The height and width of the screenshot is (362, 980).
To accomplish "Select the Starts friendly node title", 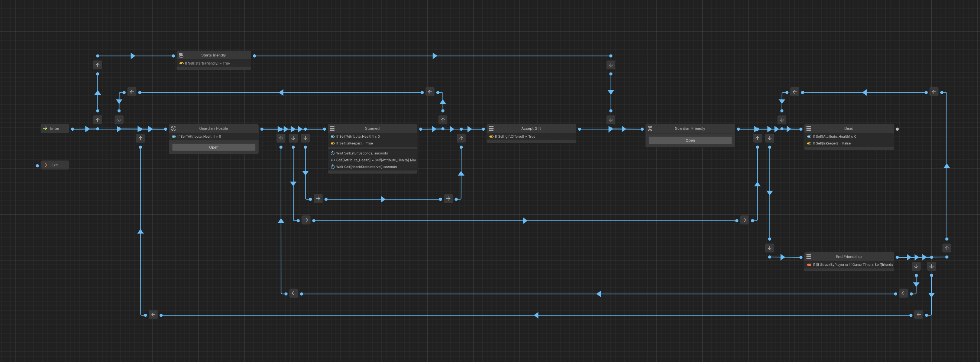I will click(213, 55).
